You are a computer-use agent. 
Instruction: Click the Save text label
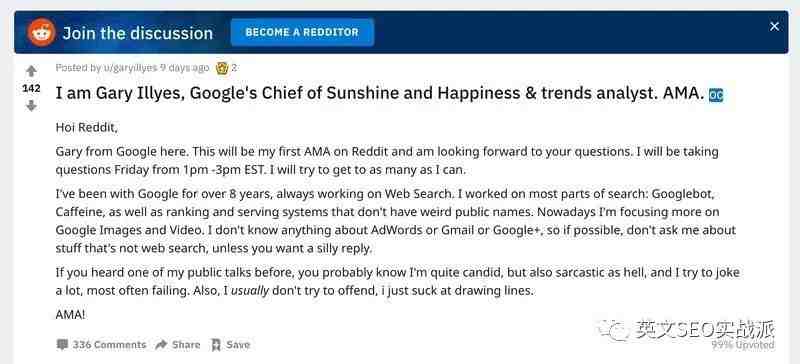238,345
